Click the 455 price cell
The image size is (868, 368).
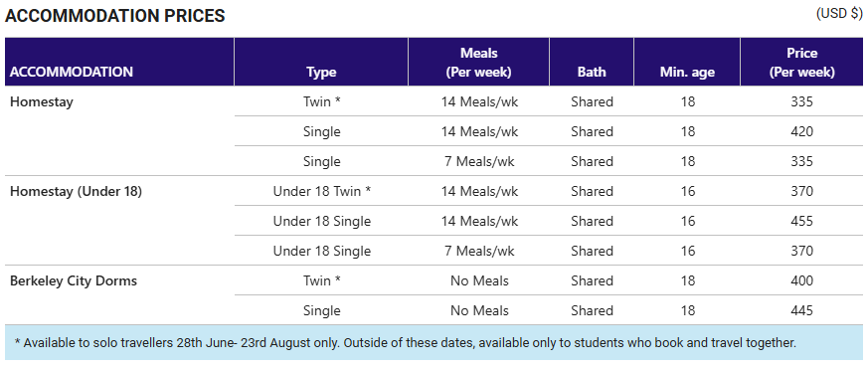801,222
